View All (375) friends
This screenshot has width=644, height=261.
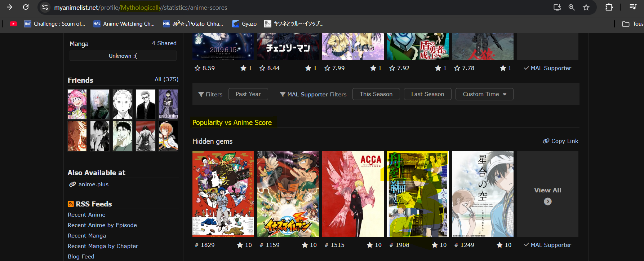166,79
